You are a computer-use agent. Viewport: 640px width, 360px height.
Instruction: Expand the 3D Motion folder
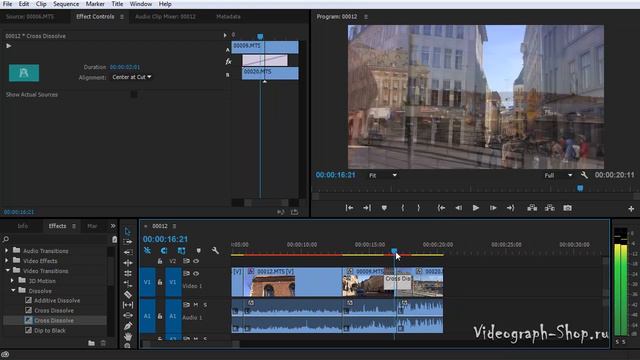tap(12, 281)
